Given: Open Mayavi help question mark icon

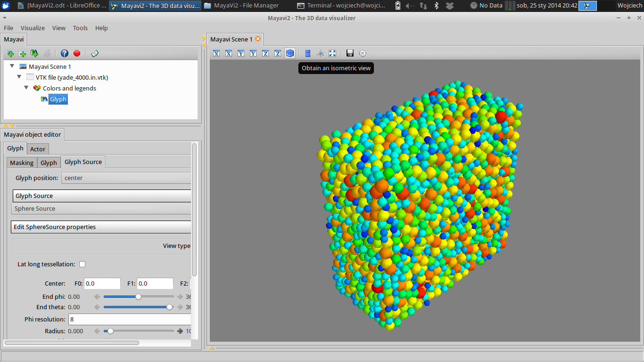Looking at the screenshot, I should point(65,54).
